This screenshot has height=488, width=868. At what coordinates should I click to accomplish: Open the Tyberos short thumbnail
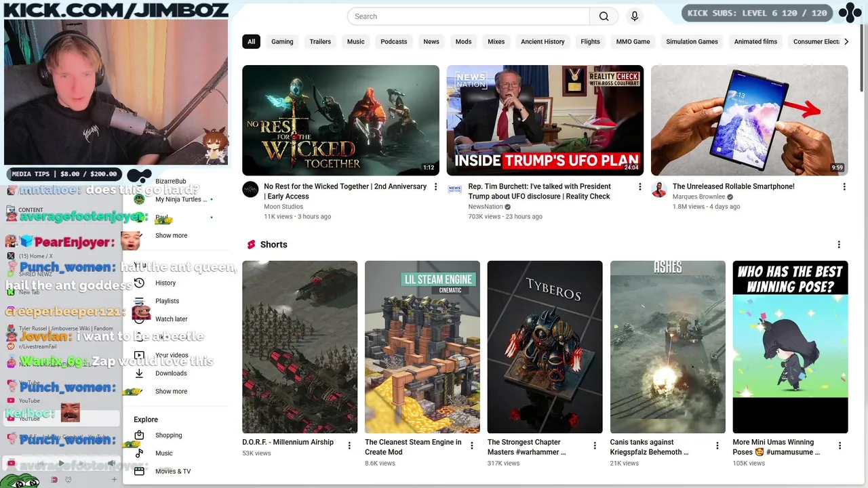click(545, 347)
